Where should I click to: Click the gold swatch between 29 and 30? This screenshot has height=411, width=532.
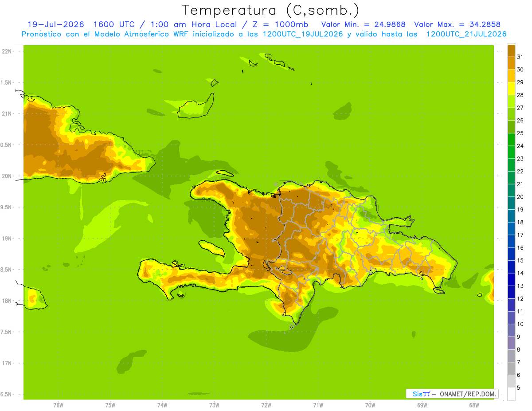point(511,76)
